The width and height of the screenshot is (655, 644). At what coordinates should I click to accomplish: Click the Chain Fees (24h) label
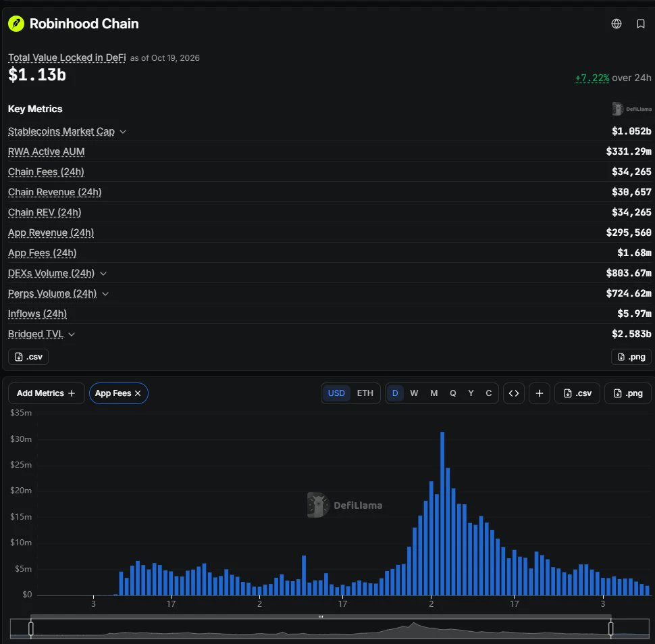point(46,172)
